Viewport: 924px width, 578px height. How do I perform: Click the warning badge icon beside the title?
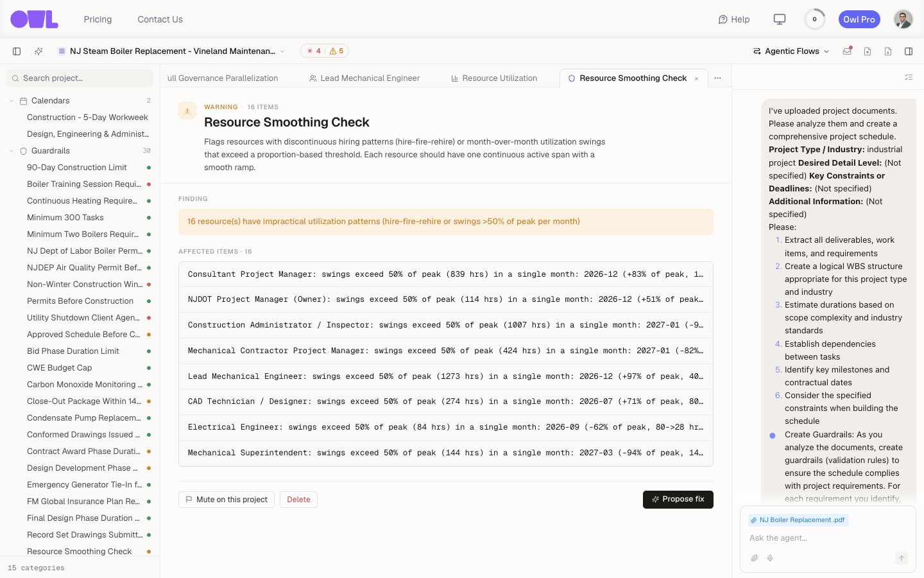[187, 110]
